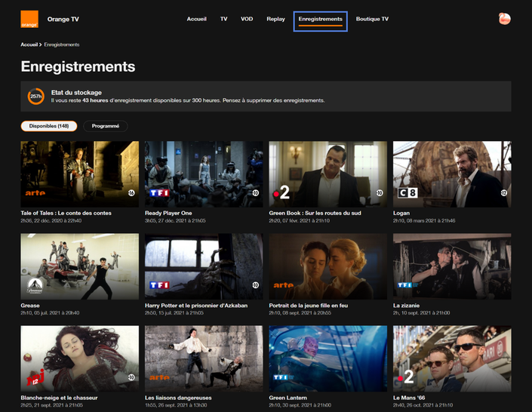
Task: Open Les liaisons dangereuses thumbnail
Action: click(x=204, y=358)
